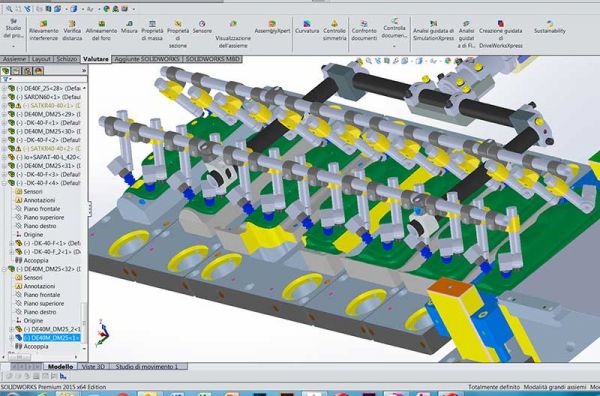
Task: Start Analisi guidata di FloXpress
Action: 466,34
